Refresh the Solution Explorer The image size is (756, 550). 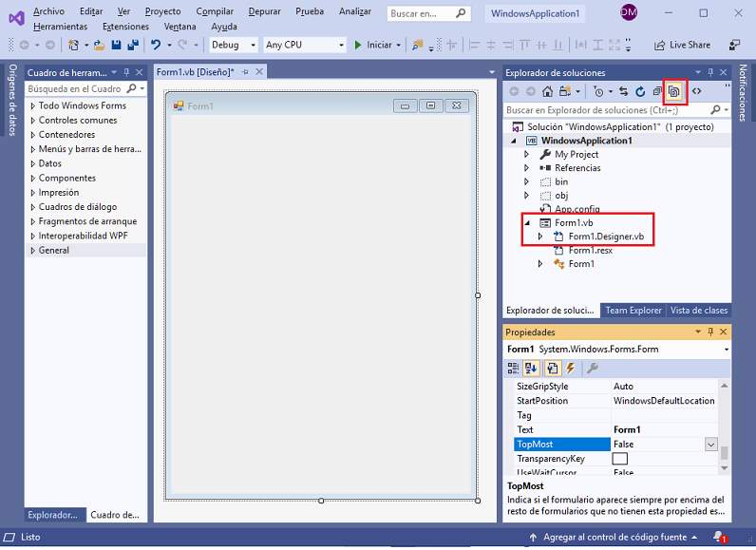click(x=640, y=91)
